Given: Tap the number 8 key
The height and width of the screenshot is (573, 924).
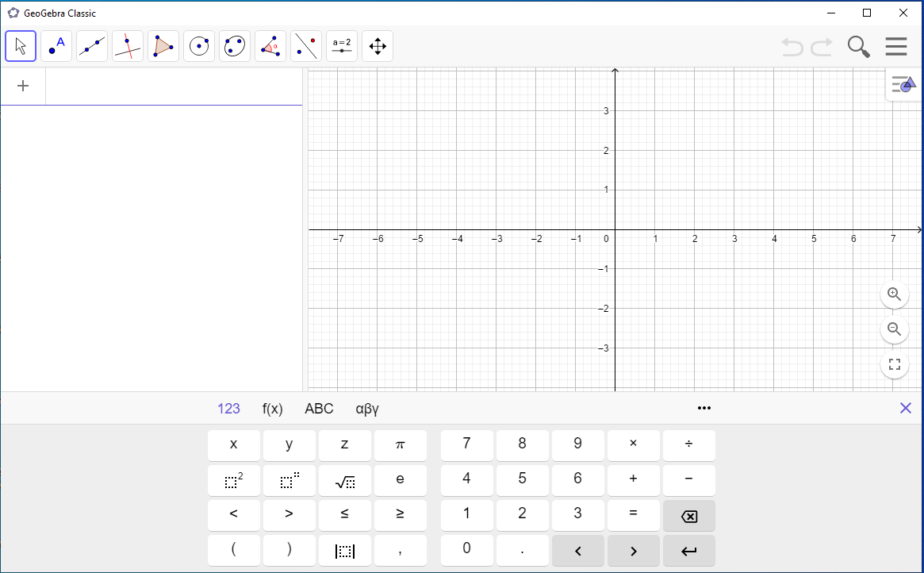Looking at the screenshot, I should pyautogui.click(x=522, y=445).
